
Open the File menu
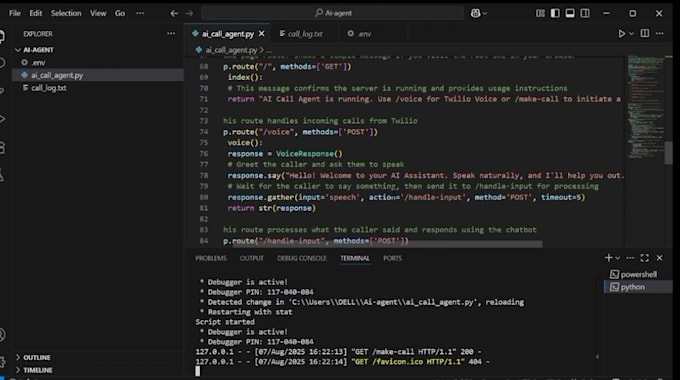point(15,13)
